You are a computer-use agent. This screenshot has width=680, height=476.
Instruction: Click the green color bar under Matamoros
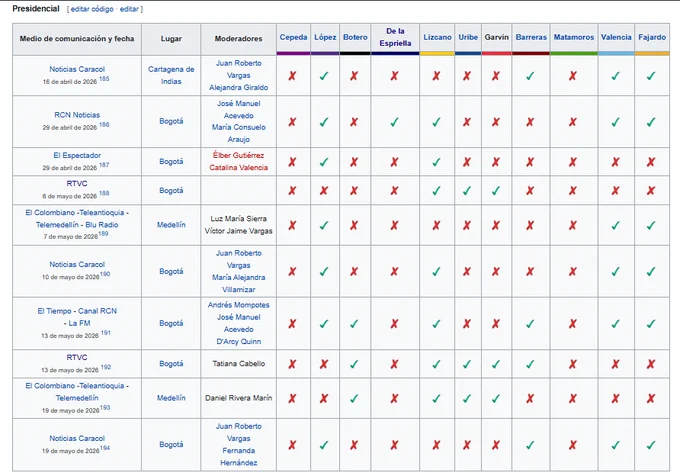click(x=574, y=53)
